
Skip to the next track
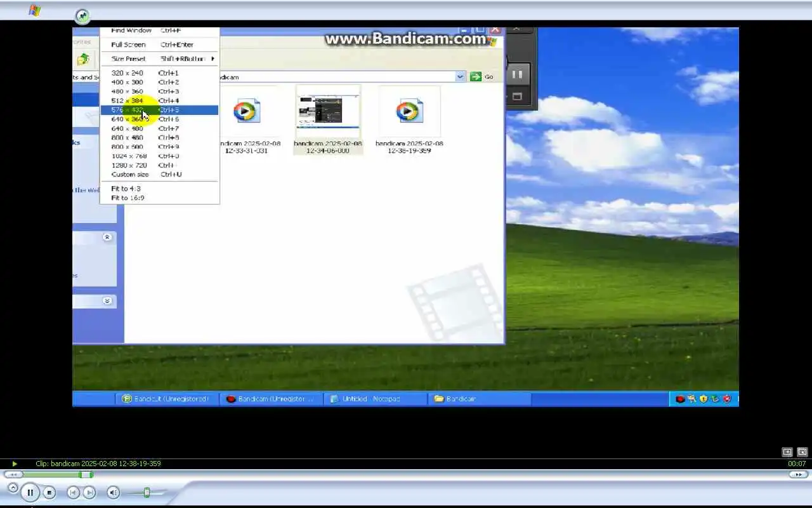click(89, 492)
